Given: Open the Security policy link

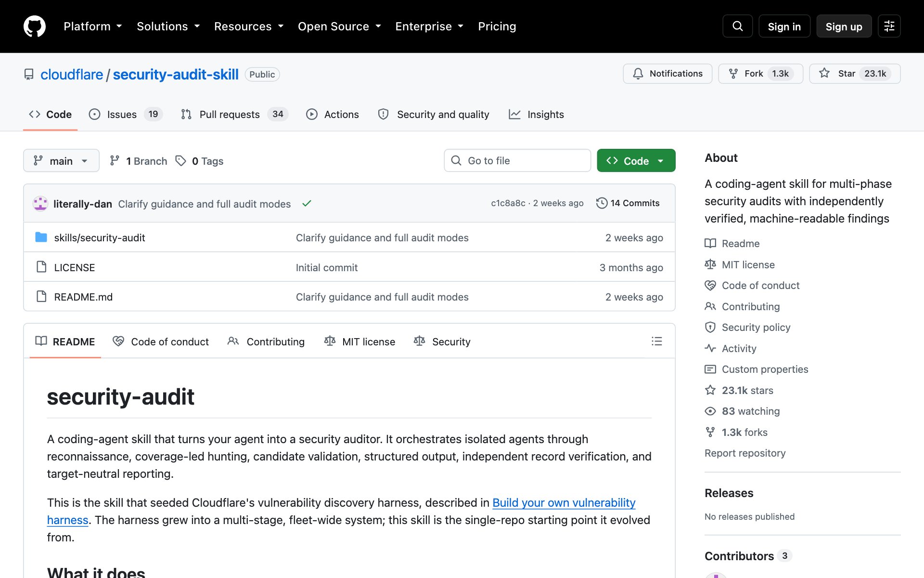Looking at the screenshot, I should pyautogui.click(x=748, y=327).
